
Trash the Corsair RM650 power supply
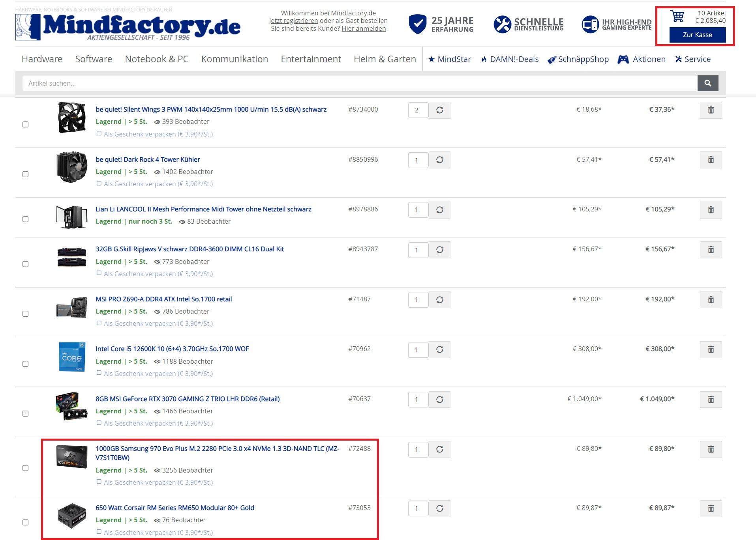pyautogui.click(x=711, y=508)
